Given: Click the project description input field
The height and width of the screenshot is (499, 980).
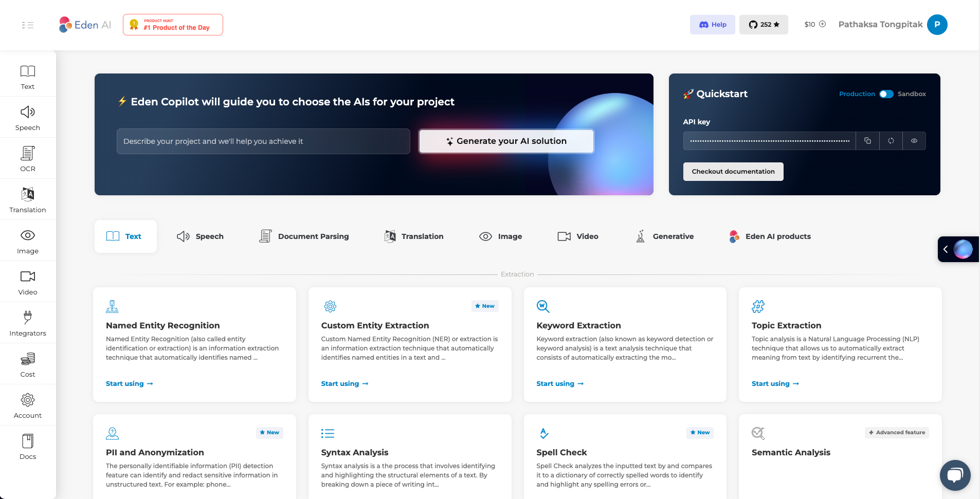Looking at the screenshot, I should click(x=263, y=141).
